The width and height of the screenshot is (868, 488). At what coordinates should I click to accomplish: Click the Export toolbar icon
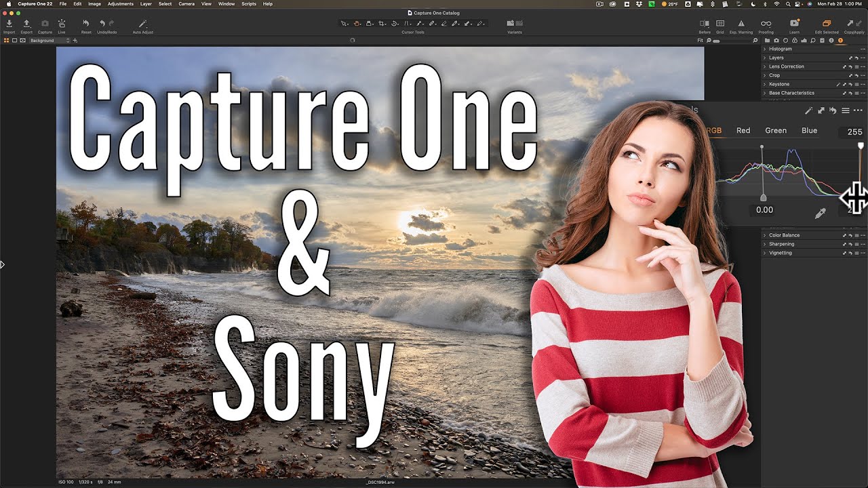[x=26, y=24]
